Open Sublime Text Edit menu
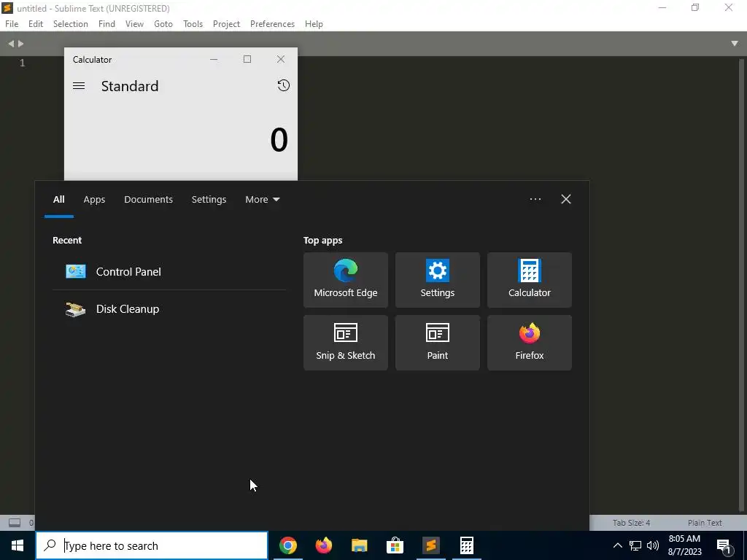This screenshot has width=747, height=560. 36,24
